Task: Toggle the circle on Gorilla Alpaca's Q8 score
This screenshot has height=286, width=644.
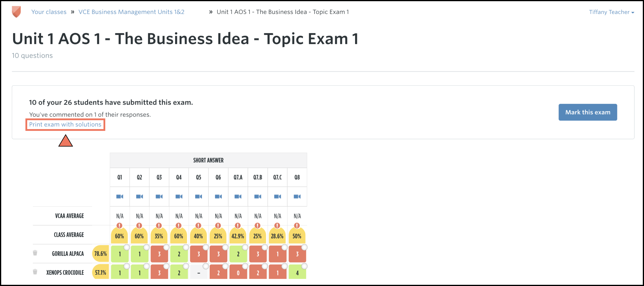Action: click(304, 248)
